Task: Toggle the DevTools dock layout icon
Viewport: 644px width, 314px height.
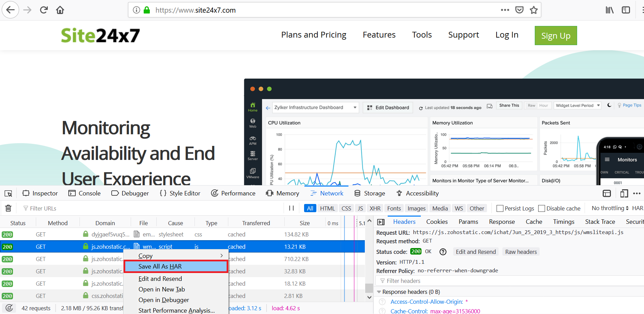Action: (x=607, y=193)
